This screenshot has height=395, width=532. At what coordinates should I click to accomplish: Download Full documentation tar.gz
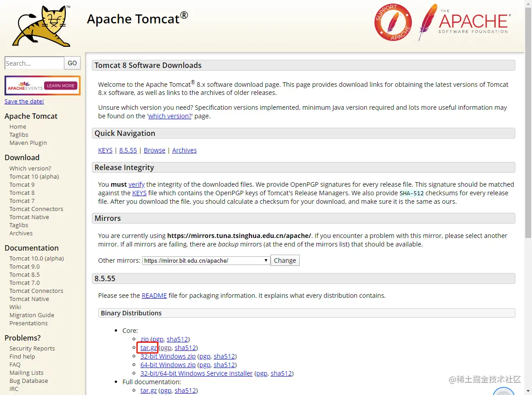coord(149,391)
